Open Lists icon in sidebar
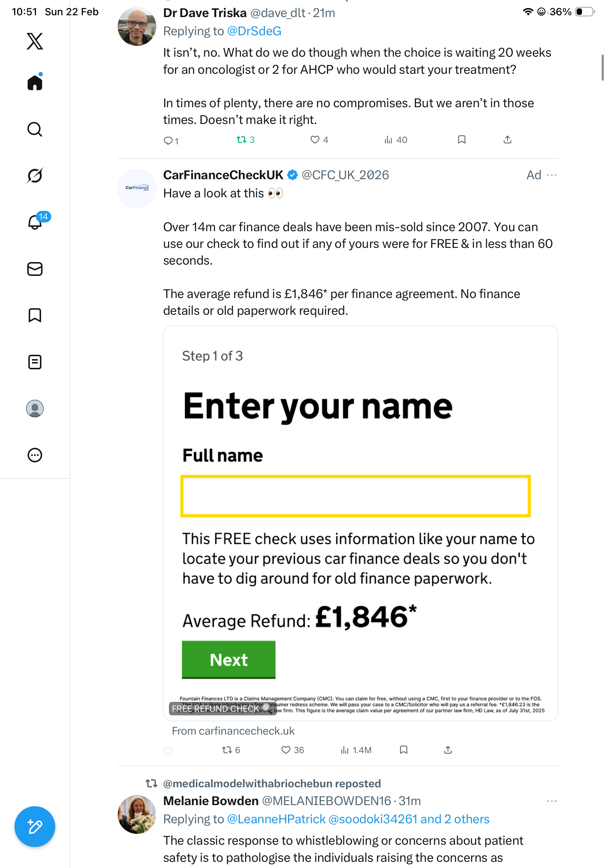Screen dimensions: 606x868 click(35, 362)
